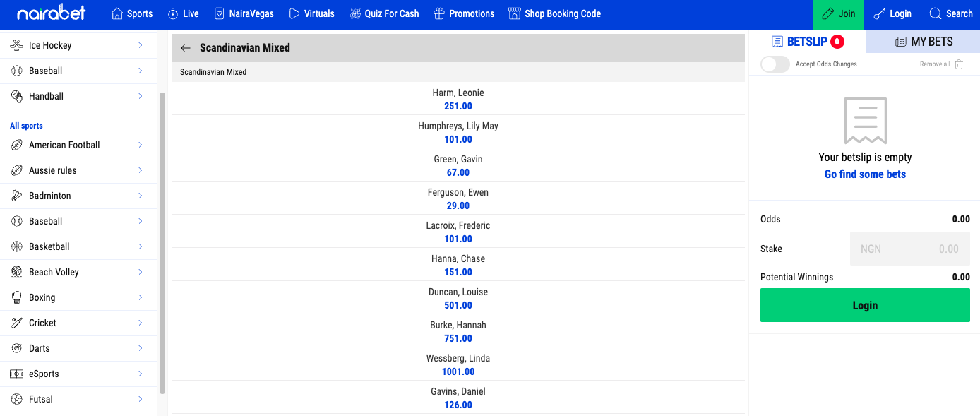Open the Promotions menu item
Image resolution: width=980 pixels, height=416 pixels.
click(x=464, y=13)
